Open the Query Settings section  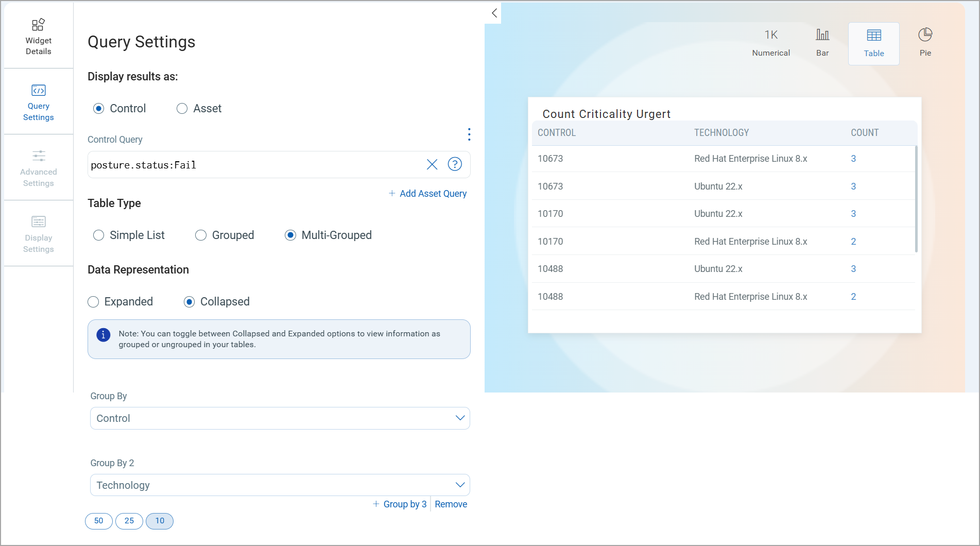coord(39,103)
